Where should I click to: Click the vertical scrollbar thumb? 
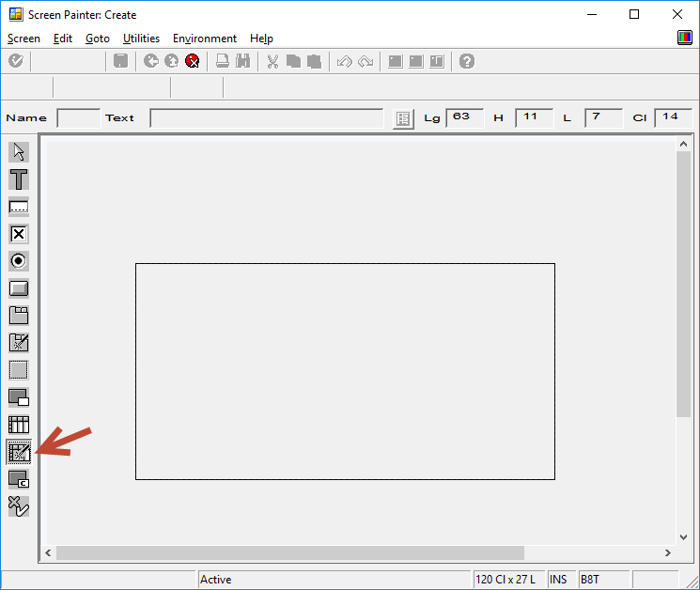[683, 284]
